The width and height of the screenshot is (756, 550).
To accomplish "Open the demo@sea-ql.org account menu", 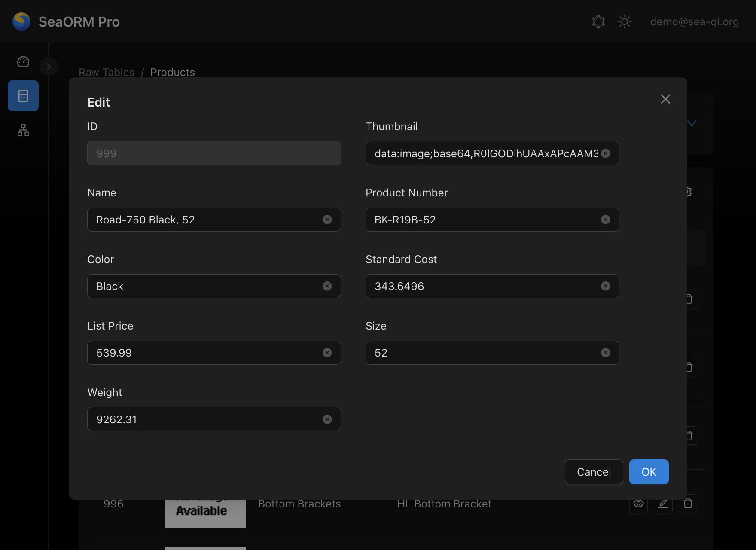I will [694, 22].
